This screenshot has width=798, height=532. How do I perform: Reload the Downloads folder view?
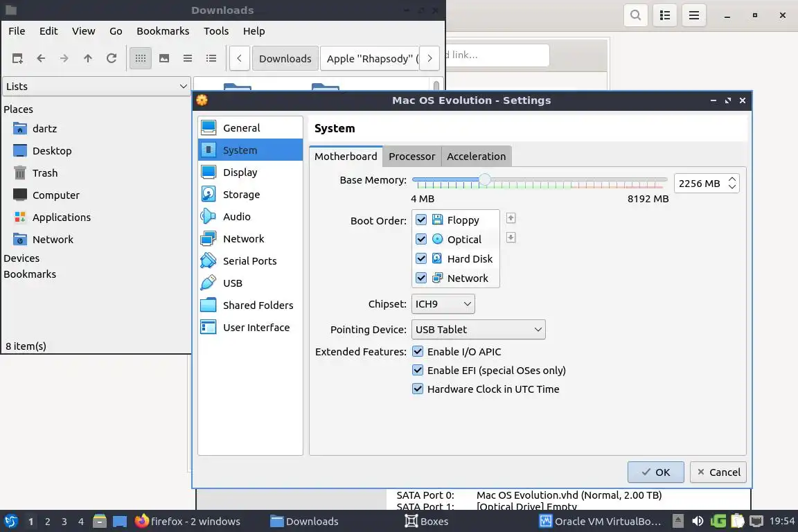(x=112, y=58)
